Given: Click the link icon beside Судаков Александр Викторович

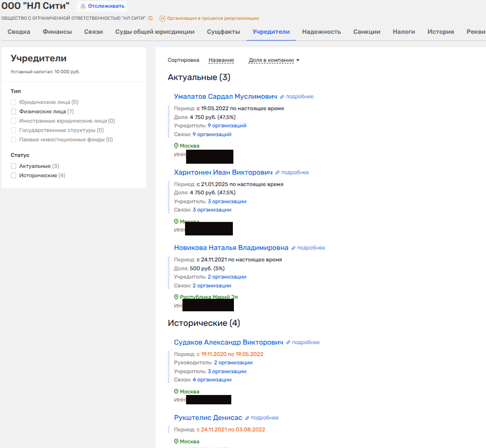Looking at the screenshot, I should coord(288,342).
